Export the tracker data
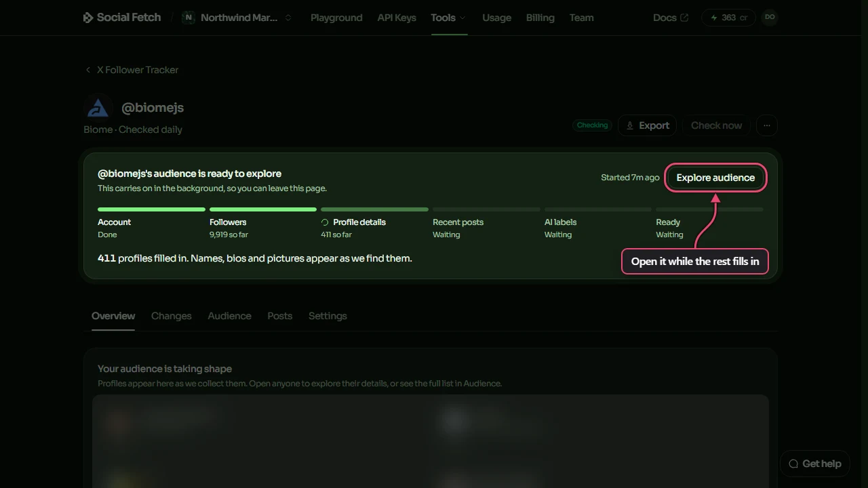 click(647, 125)
